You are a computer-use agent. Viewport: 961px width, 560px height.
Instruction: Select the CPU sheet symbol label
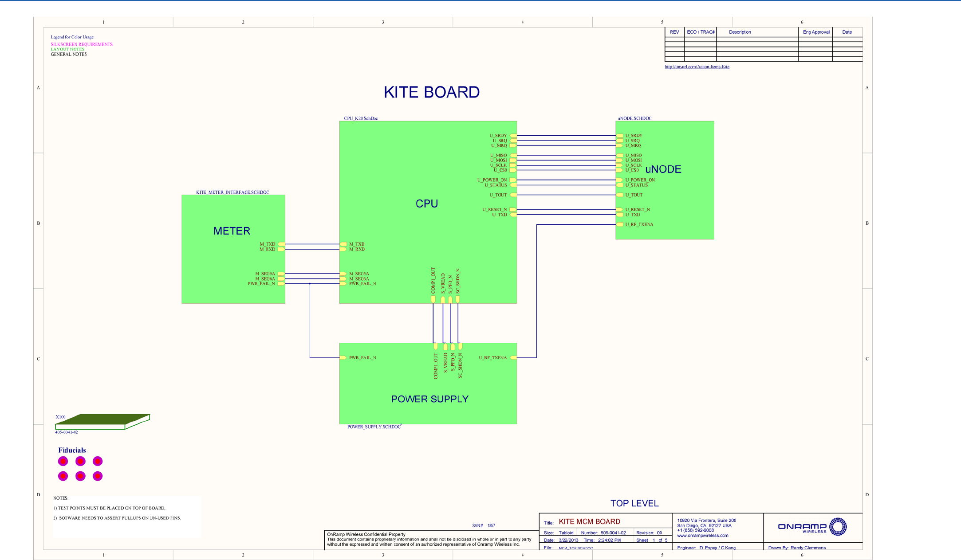pos(427,204)
